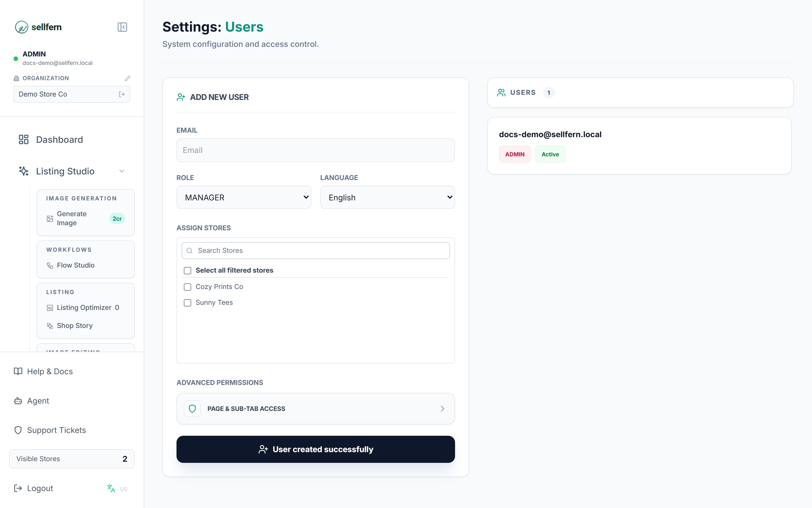
Task: Click the green online status dot
Action: click(x=16, y=59)
